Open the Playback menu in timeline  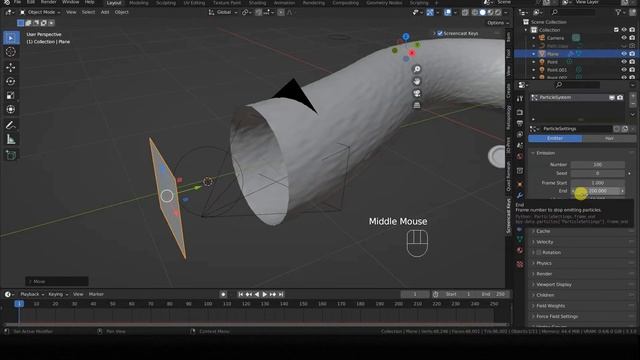(x=31, y=294)
